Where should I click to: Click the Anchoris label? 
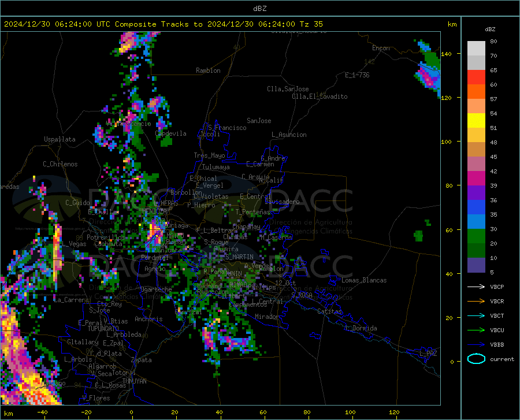point(148,319)
